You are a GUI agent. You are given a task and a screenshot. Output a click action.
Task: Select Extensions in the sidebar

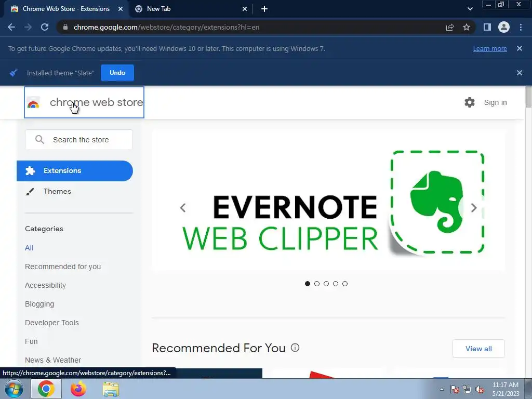click(75, 170)
